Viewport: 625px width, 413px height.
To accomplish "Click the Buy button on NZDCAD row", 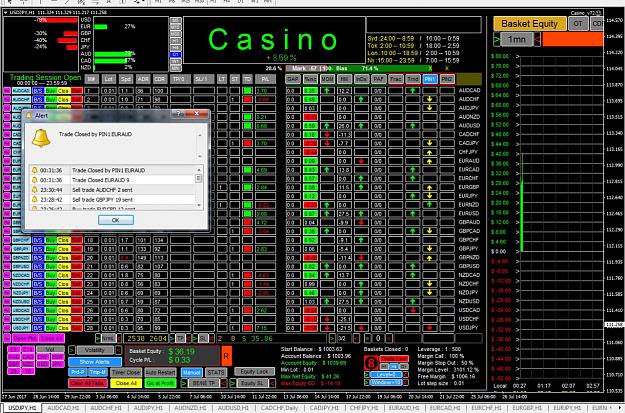I will (x=51, y=275).
